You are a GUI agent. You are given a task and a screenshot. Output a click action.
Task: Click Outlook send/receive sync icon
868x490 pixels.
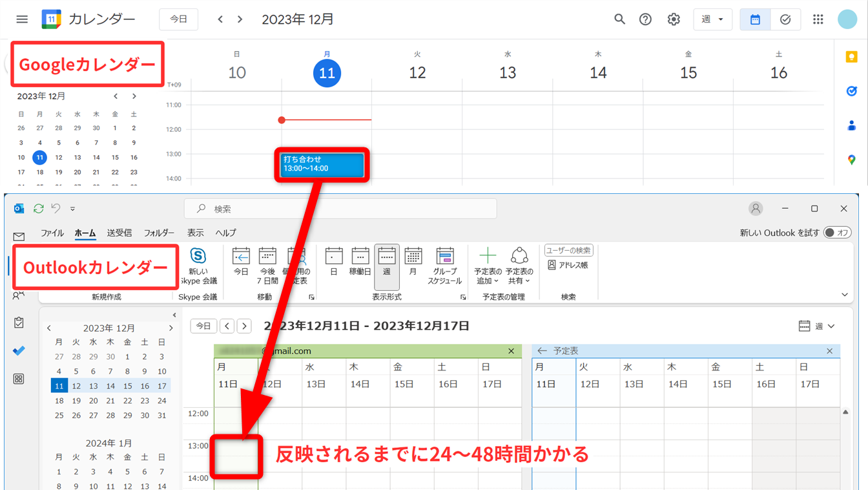click(x=39, y=209)
